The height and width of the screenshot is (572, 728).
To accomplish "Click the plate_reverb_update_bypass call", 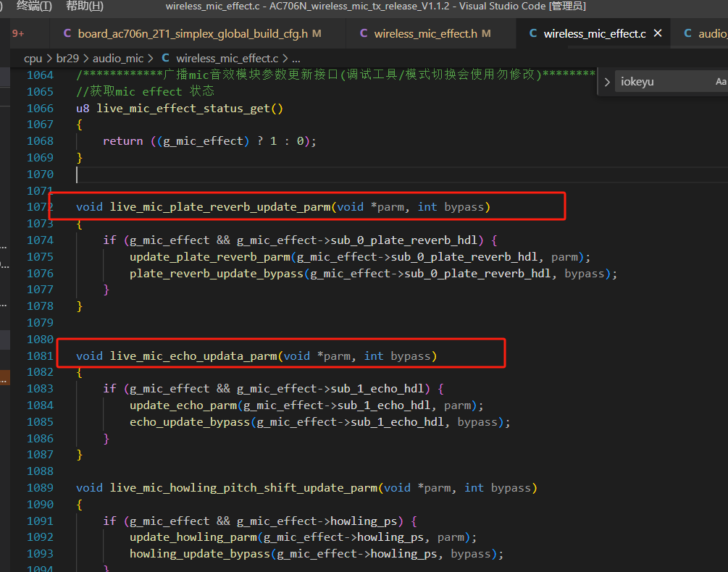I will [x=217, y=274].
